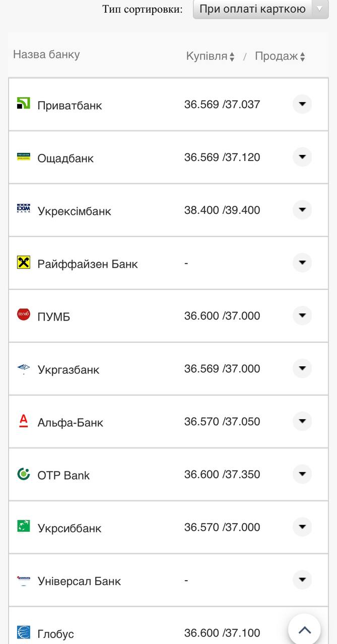337x644 pixels.
Task: Sort by Продаж column
Action: [280, 56]
